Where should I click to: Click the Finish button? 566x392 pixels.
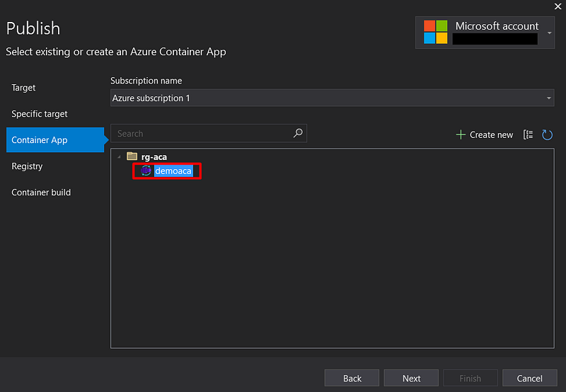pos(470,378)
